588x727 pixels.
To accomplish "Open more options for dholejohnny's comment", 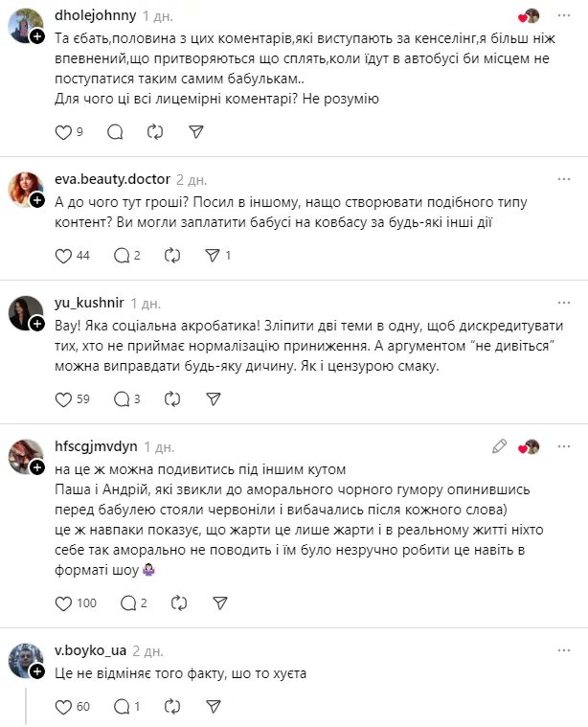I will (565, 16).
